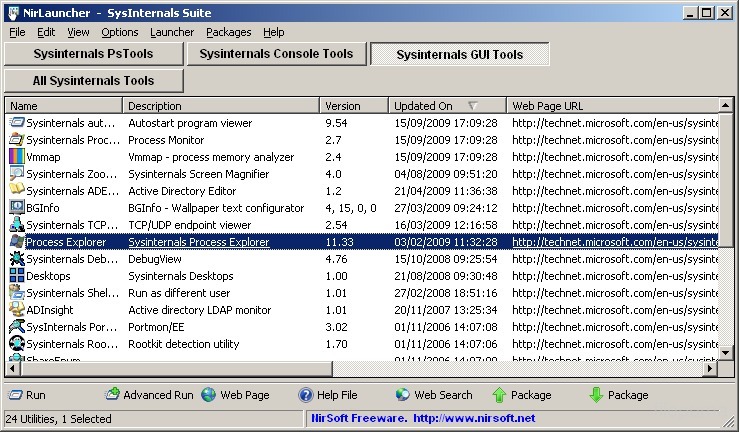739x432 pixels.
Task: Switch to the Sysinternals PsTools tab
Action: [93, 54]
